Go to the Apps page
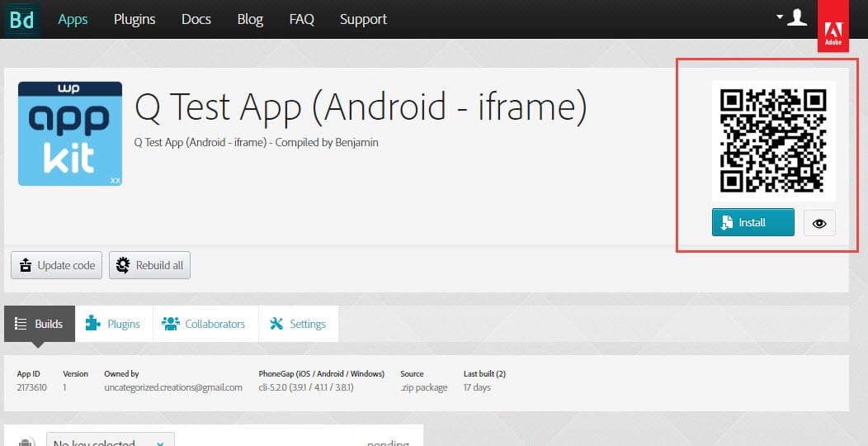868x446 pixels. [x=73, y=19]
